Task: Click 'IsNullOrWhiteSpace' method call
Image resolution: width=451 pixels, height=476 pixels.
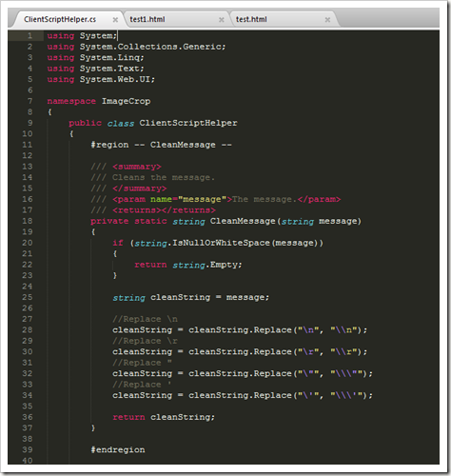Action: pos(221,243)
